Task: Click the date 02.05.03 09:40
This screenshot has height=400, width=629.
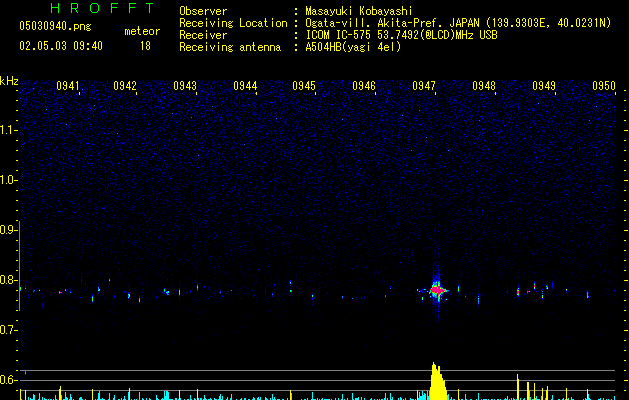Action: (61, 46)
